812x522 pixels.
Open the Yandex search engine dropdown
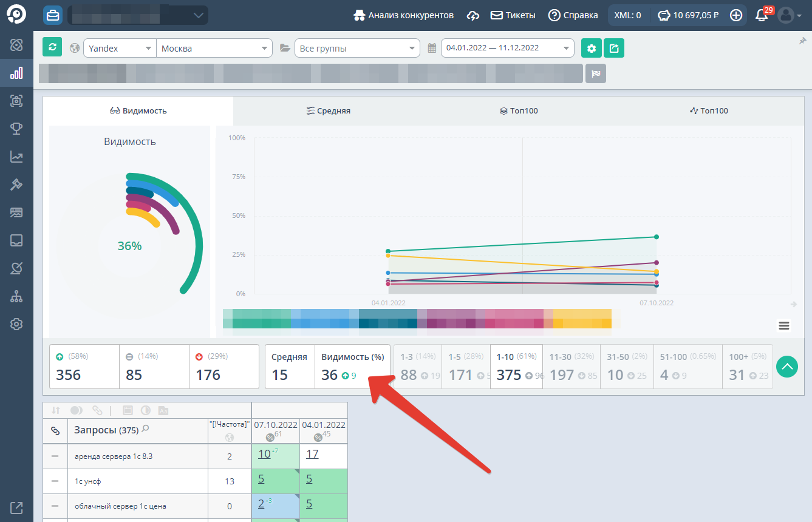pos(120,48)
